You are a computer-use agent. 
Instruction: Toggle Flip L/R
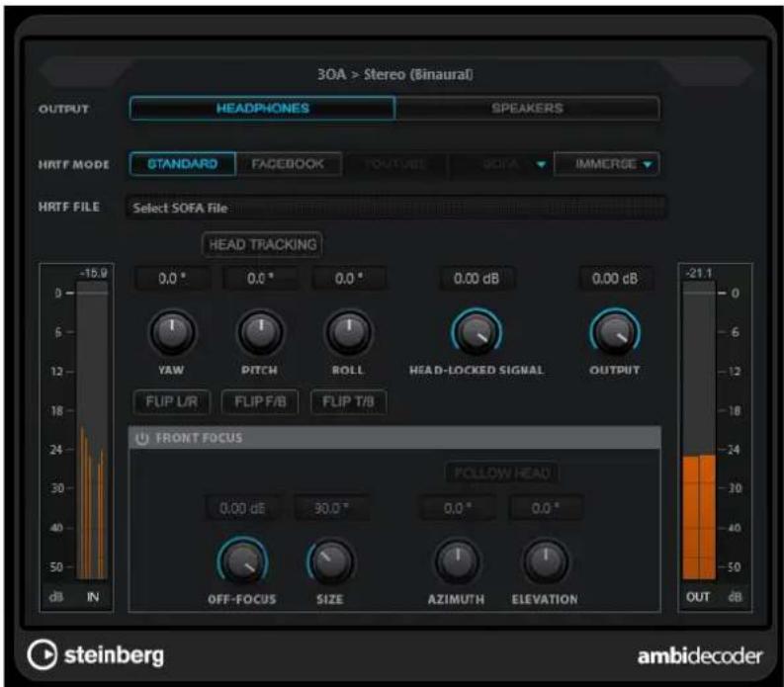(171, 402)
